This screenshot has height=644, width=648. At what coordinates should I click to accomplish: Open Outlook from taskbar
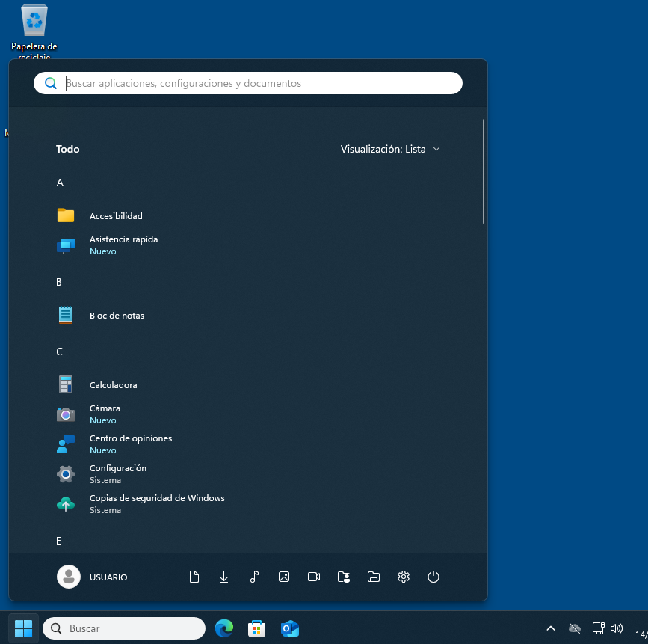coord(290,628)
